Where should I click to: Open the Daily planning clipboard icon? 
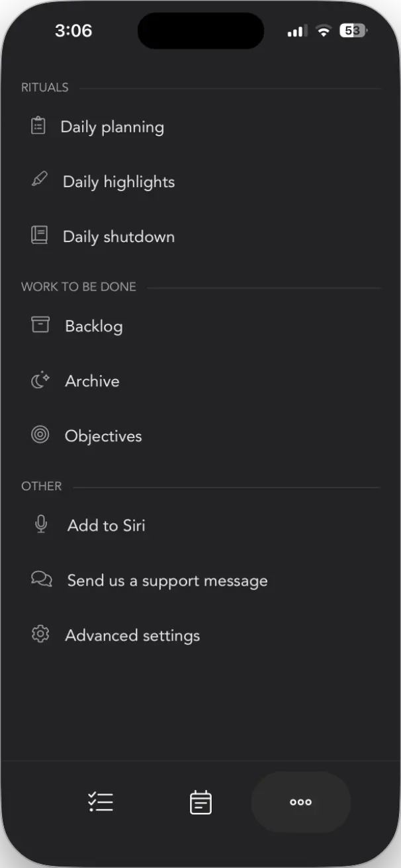click(39, 124)
